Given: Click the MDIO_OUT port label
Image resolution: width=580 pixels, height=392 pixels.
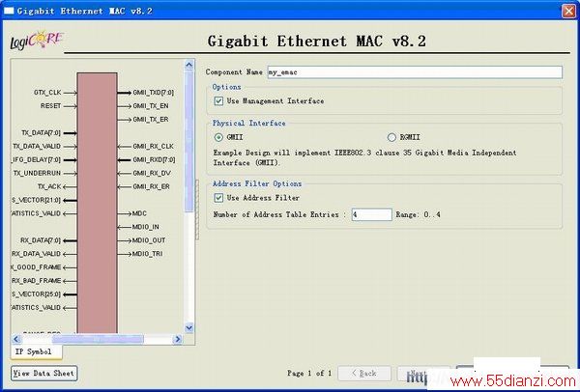Looking at the screenshot, I should pyautogui.click(x=149, y=240).
